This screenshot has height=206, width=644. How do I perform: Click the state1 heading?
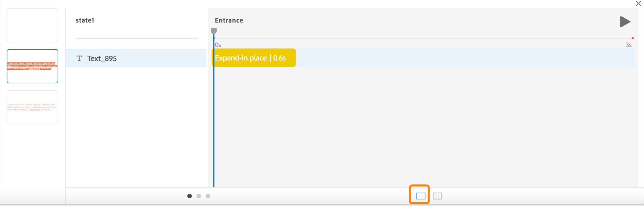click(x=85, y=21)
